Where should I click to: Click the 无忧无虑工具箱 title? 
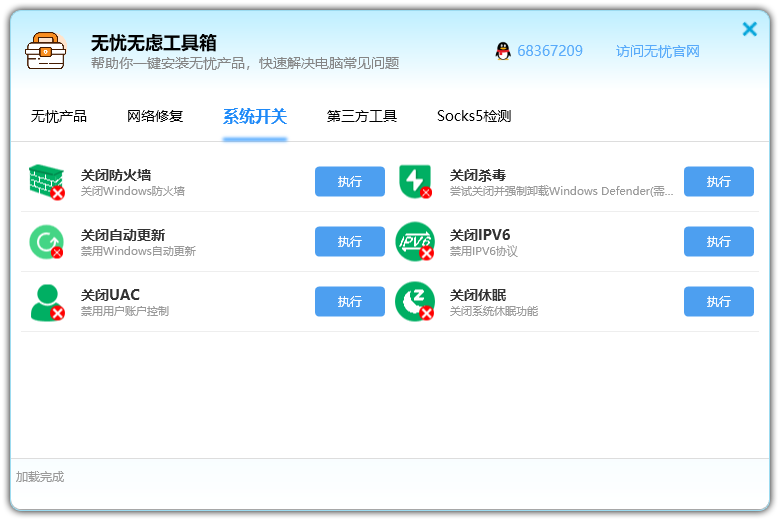tap(154, 43)
